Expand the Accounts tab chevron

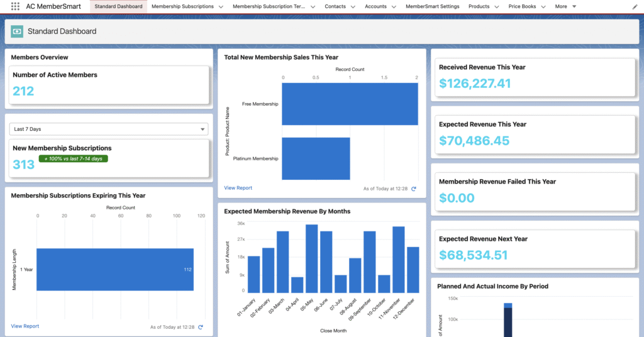(x=394, y=7)
